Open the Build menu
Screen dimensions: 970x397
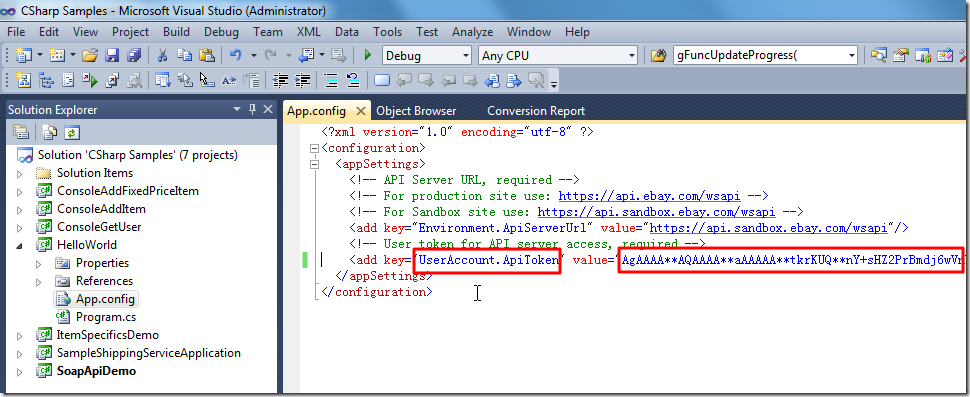[x=176, y=32]
